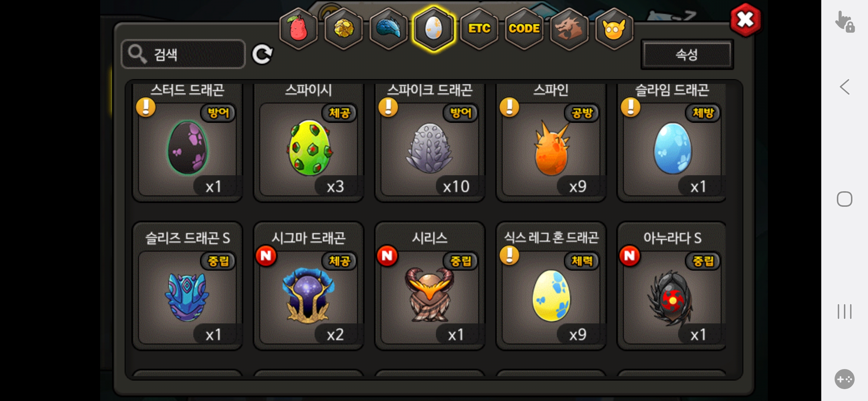Close the inventory with red X

745,20
